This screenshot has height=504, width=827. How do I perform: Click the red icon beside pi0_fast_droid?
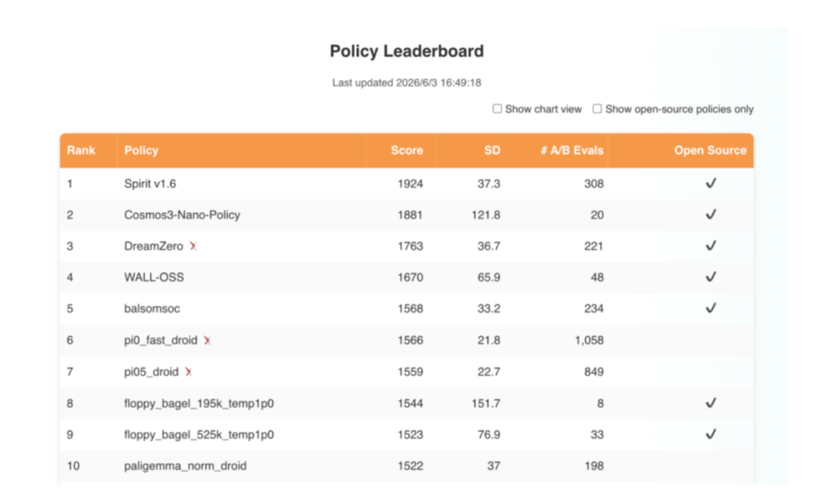[207, 340]
